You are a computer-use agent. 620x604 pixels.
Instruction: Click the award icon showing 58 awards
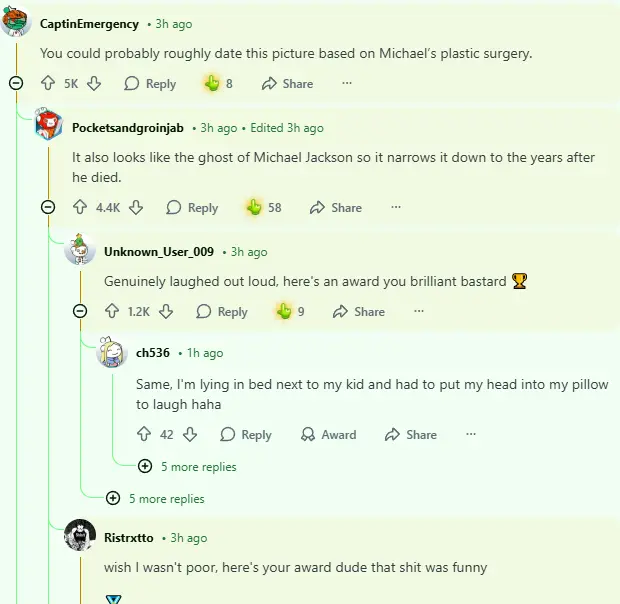coord(254,208)
